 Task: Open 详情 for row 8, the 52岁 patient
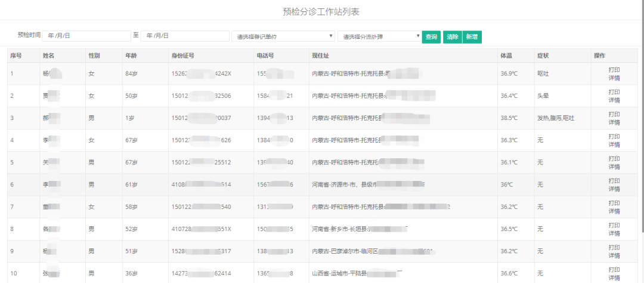[x=614, y=233]
